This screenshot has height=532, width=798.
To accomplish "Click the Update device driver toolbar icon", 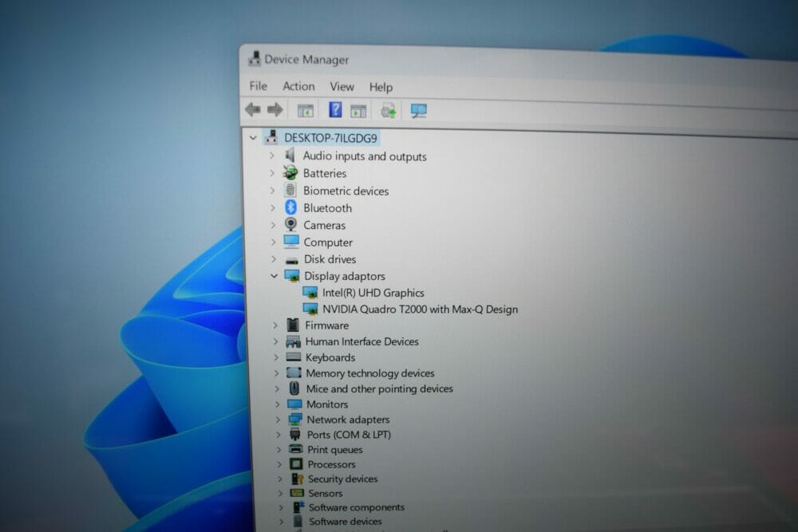I will [388, 110].
